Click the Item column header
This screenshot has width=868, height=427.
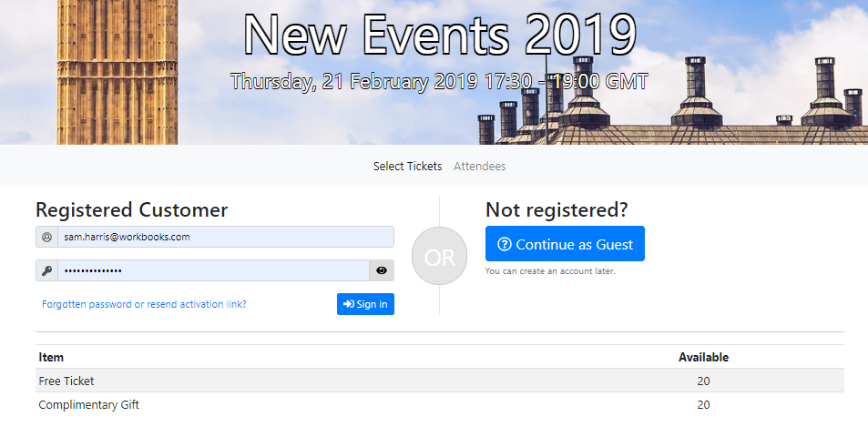point(51,357)
